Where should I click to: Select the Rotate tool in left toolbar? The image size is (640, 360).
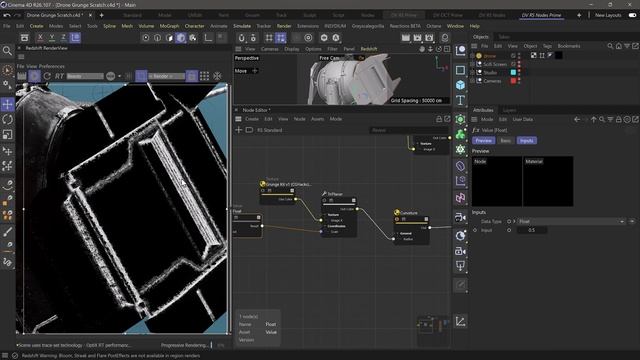7,120
